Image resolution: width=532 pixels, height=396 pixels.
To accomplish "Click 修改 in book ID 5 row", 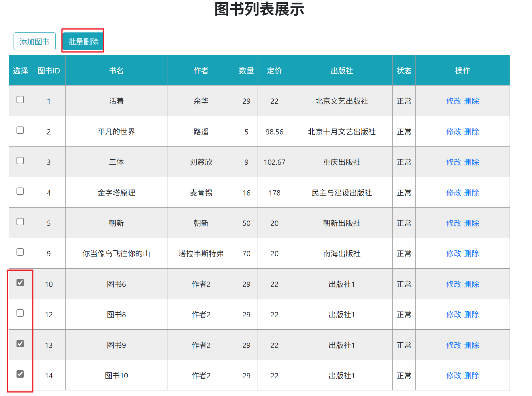I will click(454, 223).
